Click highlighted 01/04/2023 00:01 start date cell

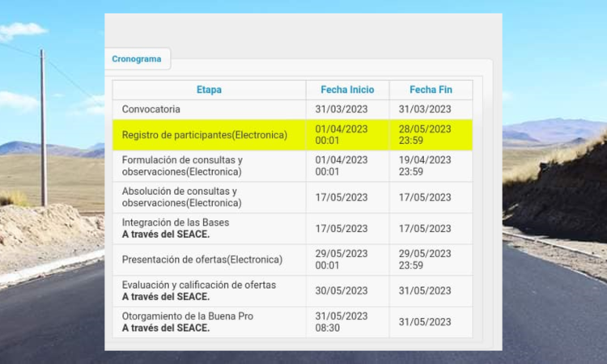click(x=341, y=134)
